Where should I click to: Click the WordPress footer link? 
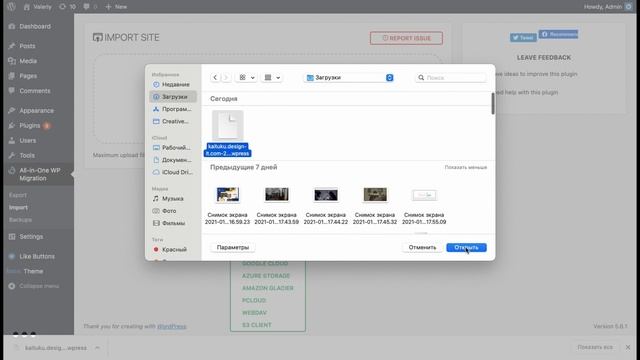click(x=171, y=327)
